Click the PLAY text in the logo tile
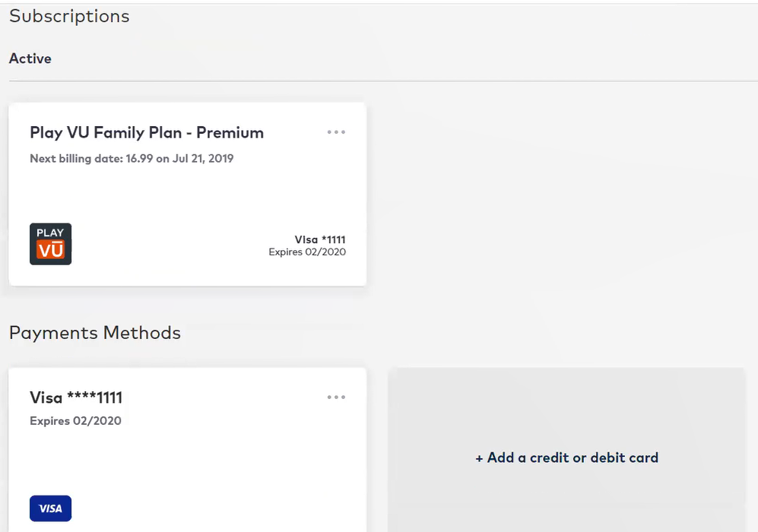 [x=50, y=233]
